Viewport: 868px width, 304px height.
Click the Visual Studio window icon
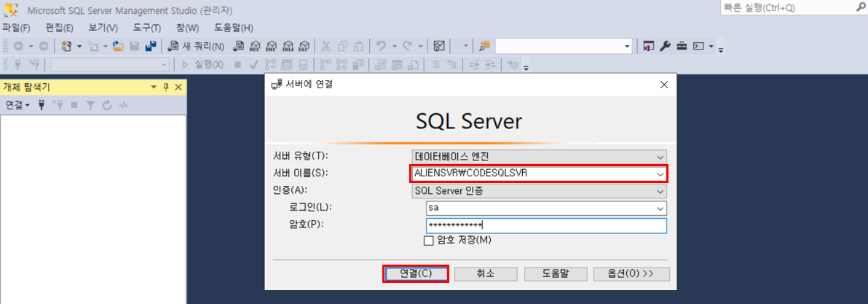point(649,47)
